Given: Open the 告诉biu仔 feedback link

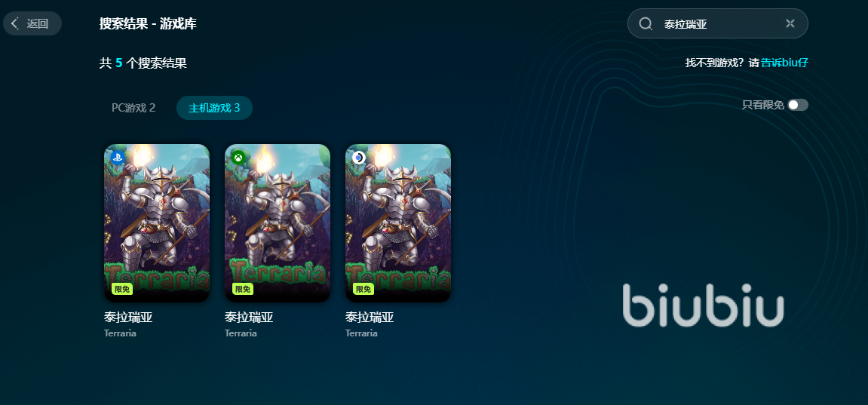Looking at the screenshot, I should pyautogui.click(x=784, y=63).
